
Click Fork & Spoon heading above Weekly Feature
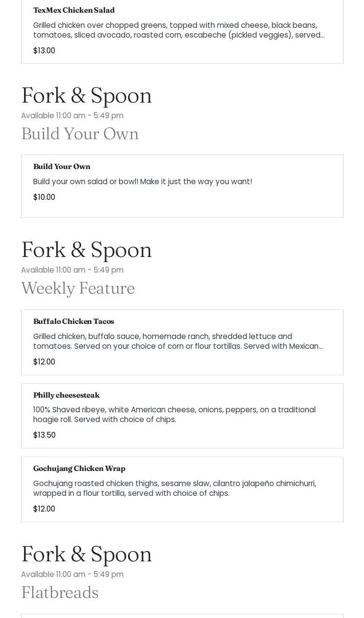point(86,250)
